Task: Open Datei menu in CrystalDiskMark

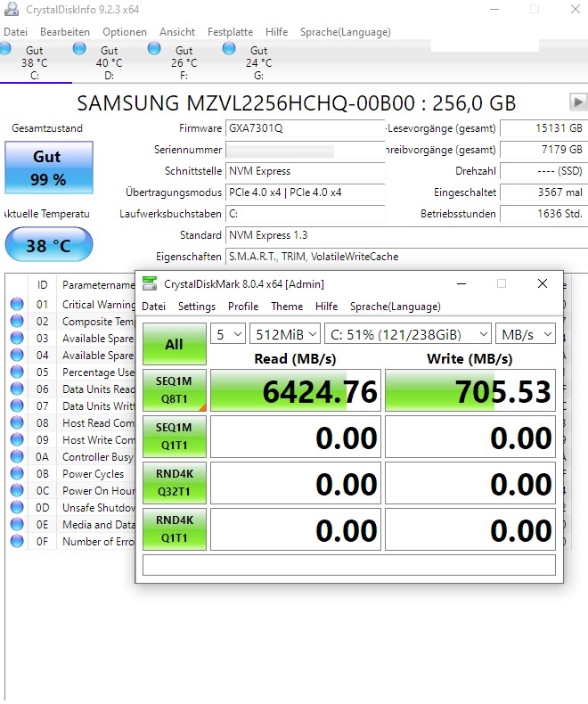Action: 153,307
